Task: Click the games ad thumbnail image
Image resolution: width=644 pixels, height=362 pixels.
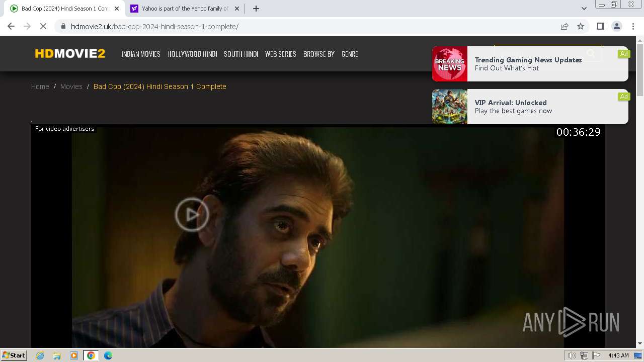Action: [450, 107]
